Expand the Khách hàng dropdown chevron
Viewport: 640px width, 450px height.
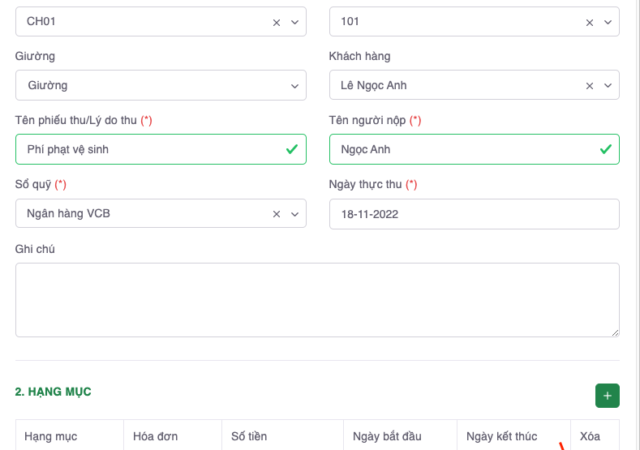[x=608, y=86]
